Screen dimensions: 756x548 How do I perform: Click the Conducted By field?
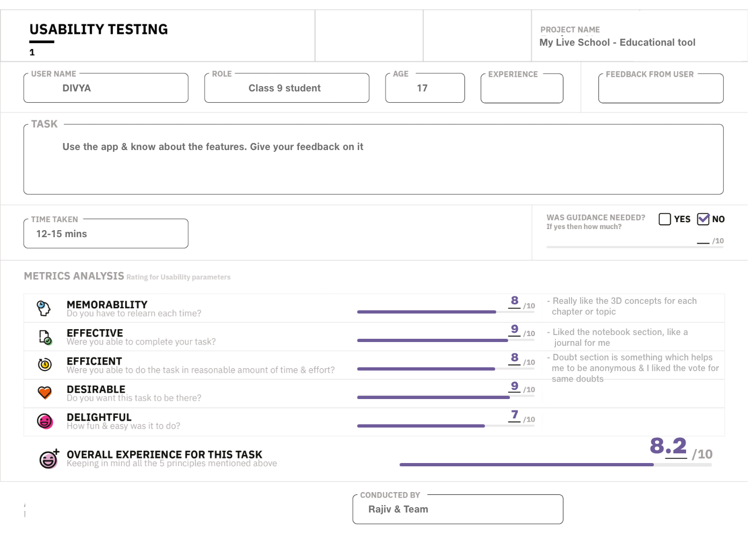click(458, 509)
